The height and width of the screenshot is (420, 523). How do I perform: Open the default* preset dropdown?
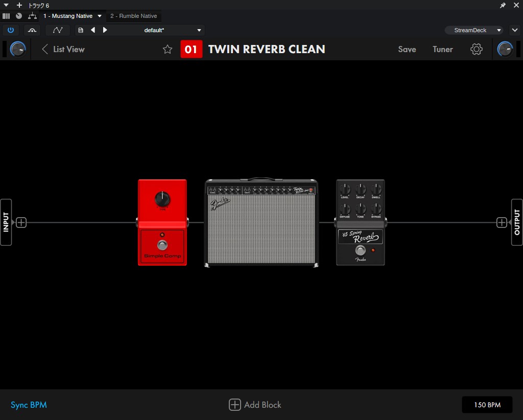click(199, 30)
